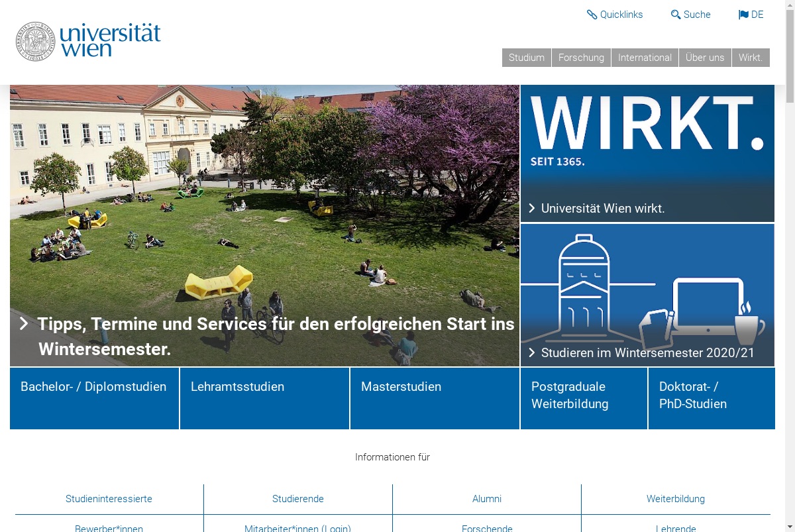The image size is (795, 532).
Task: Click the Quicklinks chain icon
Action: [592, 15]
